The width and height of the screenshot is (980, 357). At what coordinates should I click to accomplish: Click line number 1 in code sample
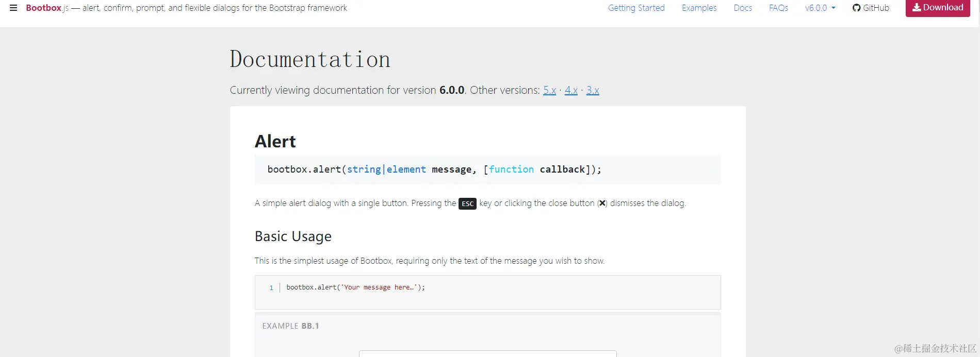[x=271, y=288]
